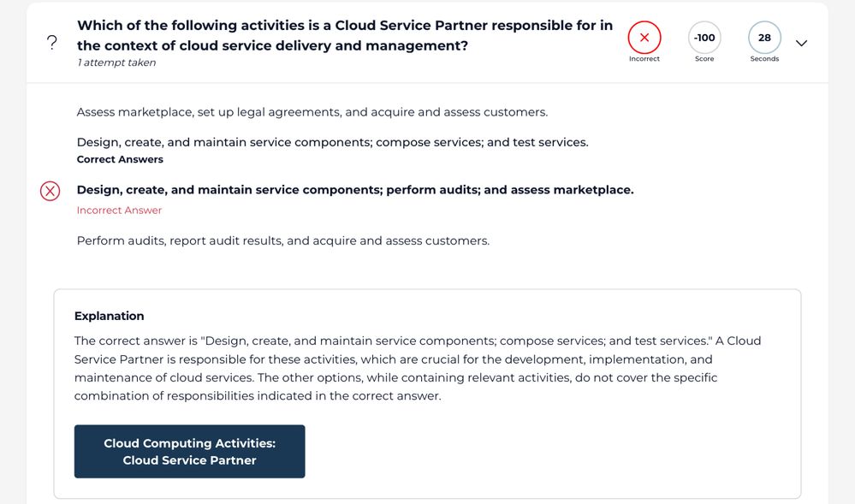This screenshot has height=504, width=855.
Task: Select answer ending "perform audits; and assess marketplace"
Action: pos(355,190)
